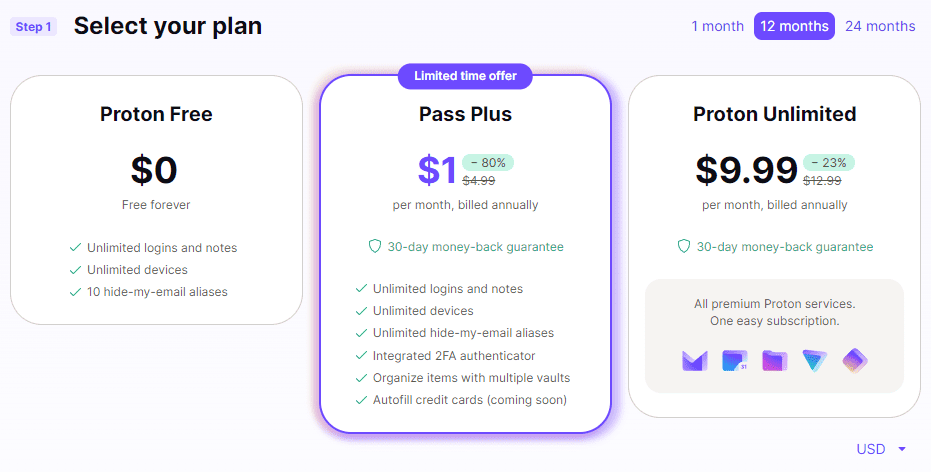This screenshot has width=931, height=472.
Task: Click the Step 1 label
Action: pos(33,27)
